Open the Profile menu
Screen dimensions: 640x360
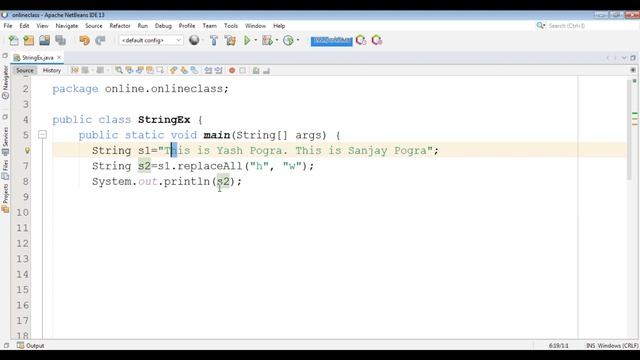pos(187,26)
